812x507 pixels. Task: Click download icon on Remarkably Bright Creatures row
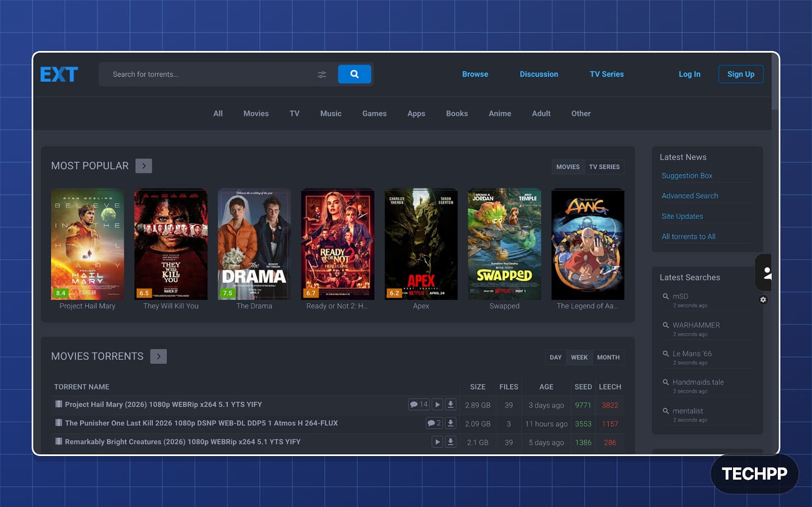(450, 442)
